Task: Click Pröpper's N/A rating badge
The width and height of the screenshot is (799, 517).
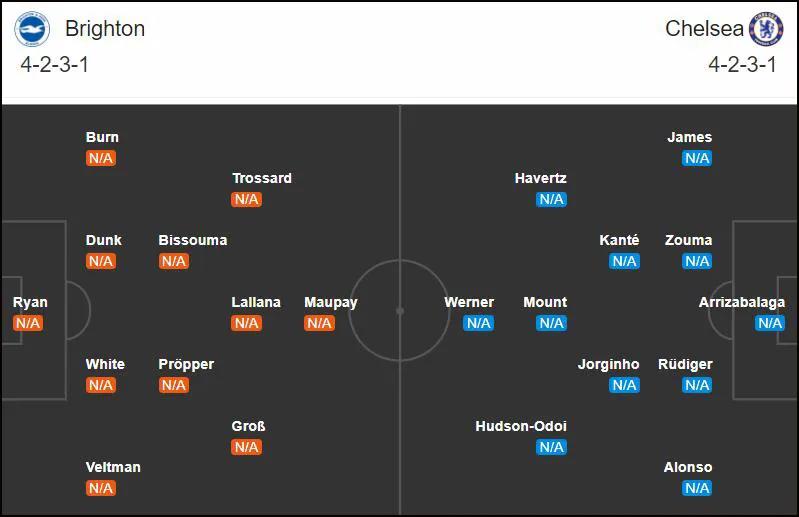Action: click(x=174, y=385)
